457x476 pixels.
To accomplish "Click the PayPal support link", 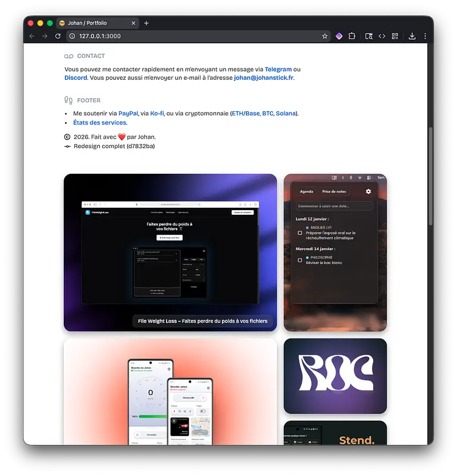I will coord(128,113).
